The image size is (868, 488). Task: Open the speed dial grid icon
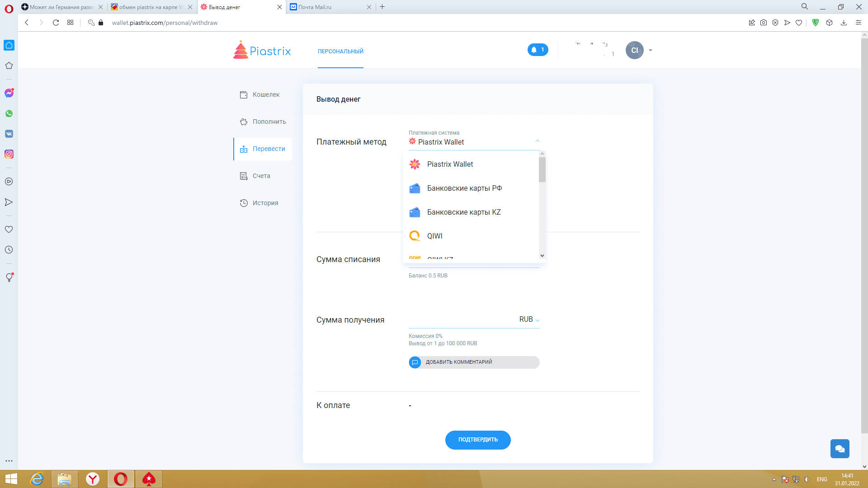(x=70, y=23)
